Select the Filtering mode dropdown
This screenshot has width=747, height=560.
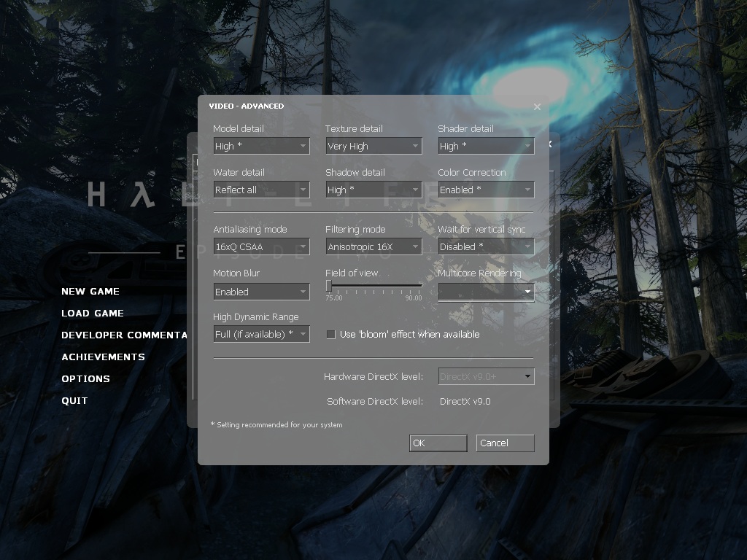[x=373, y=247]
